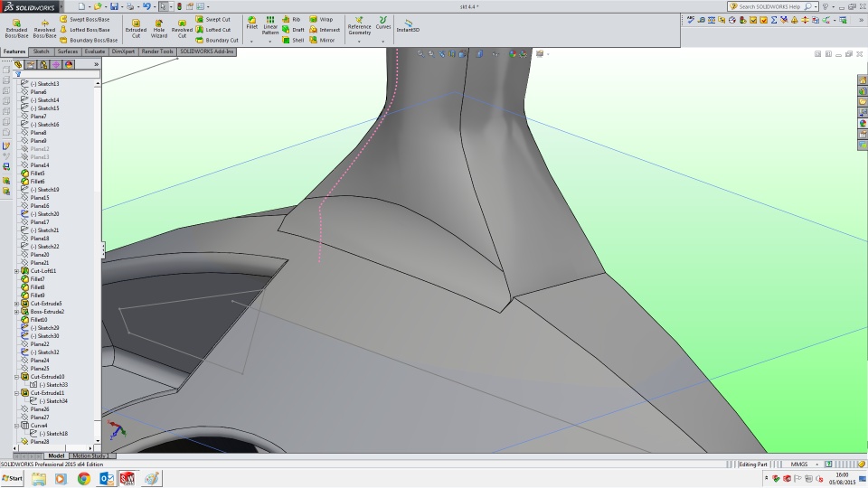Select the Wrap tool
Screen dimensions: 868x488
[321, 19]
